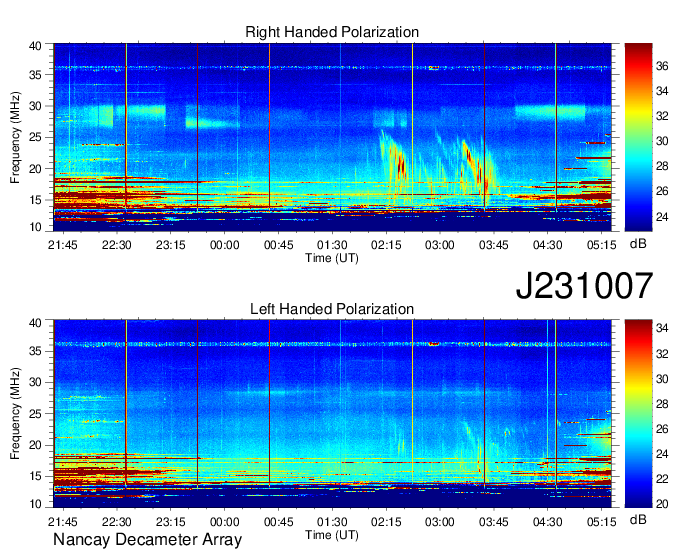Image resolution: width=680 pixels, height=552 pixels.
Task: Click '03:45' on upper plot time axis
Action: pos(494,245)
